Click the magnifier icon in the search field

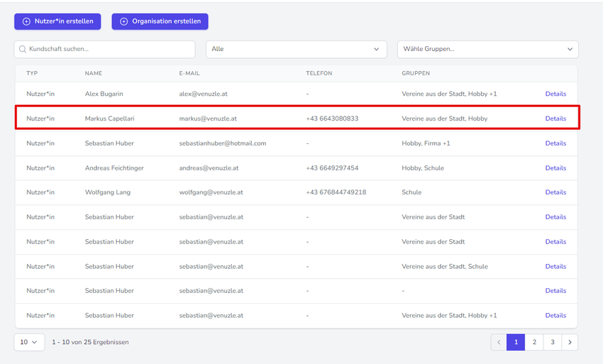23,49
